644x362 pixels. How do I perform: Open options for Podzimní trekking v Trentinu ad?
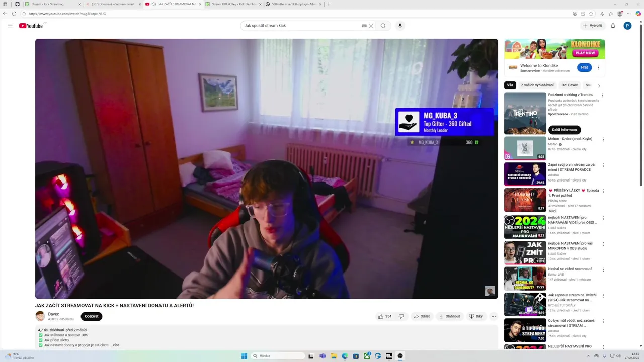(602, 95)
